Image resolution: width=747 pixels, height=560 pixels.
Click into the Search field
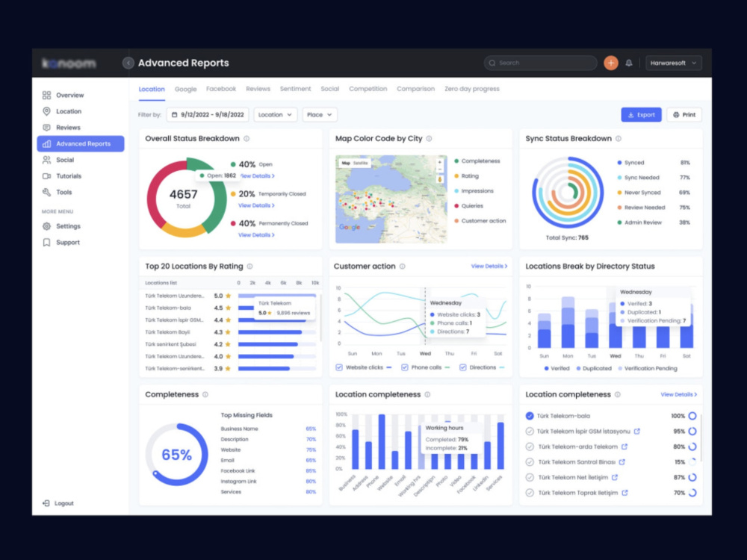coord(540,63)
